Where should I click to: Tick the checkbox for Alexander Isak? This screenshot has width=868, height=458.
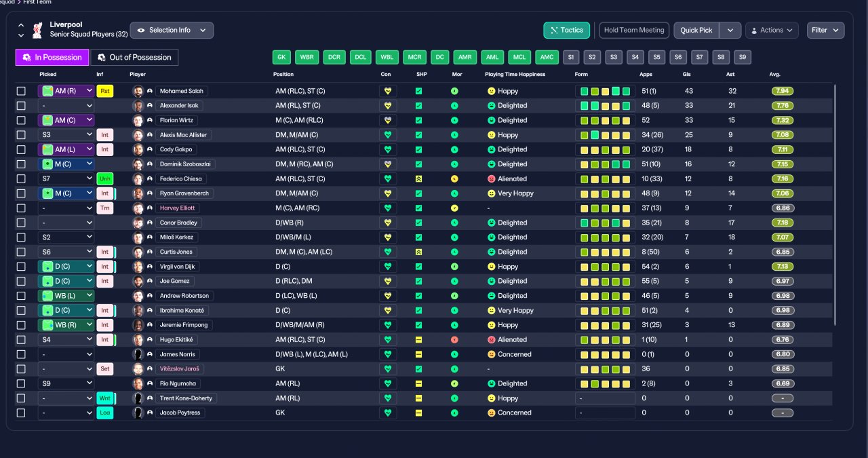(x=21, y=106)
